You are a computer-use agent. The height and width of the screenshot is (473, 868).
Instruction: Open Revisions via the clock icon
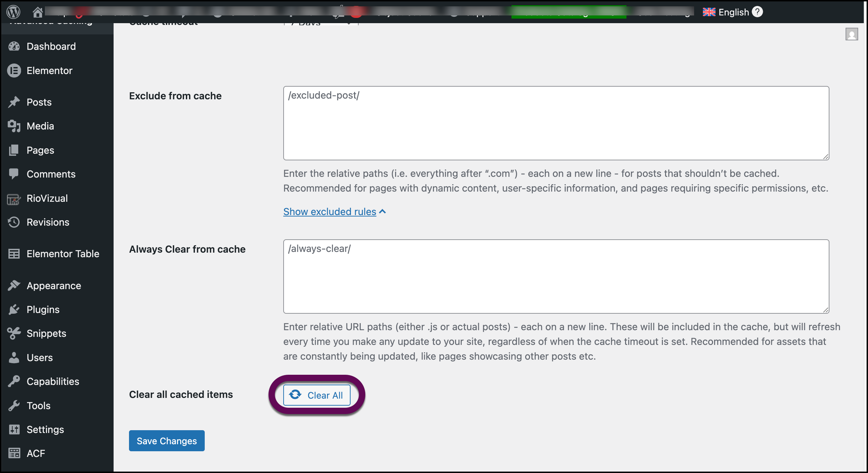point(14,222)
